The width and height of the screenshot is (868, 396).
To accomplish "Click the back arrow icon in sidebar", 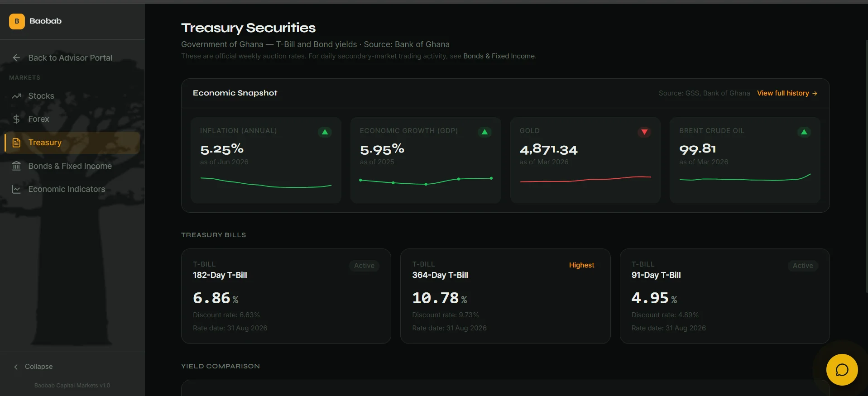I will (16, 58).
